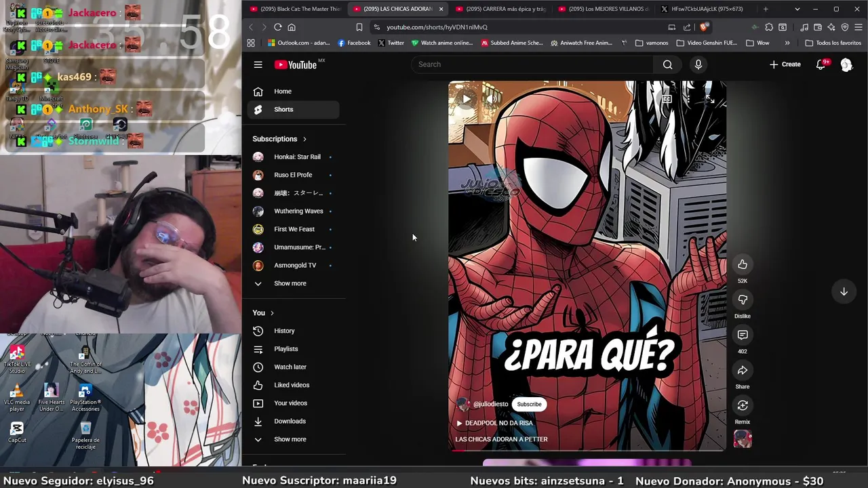This screenshot has width=868, height=488.
Task: Show more bookmarks with the chevron
Action: coord(787,43)
